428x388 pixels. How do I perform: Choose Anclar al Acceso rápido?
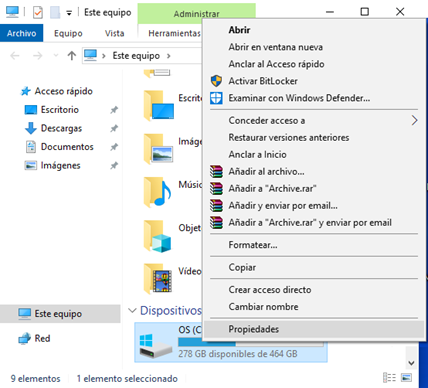pyautogui.click(x=313, y=64)
